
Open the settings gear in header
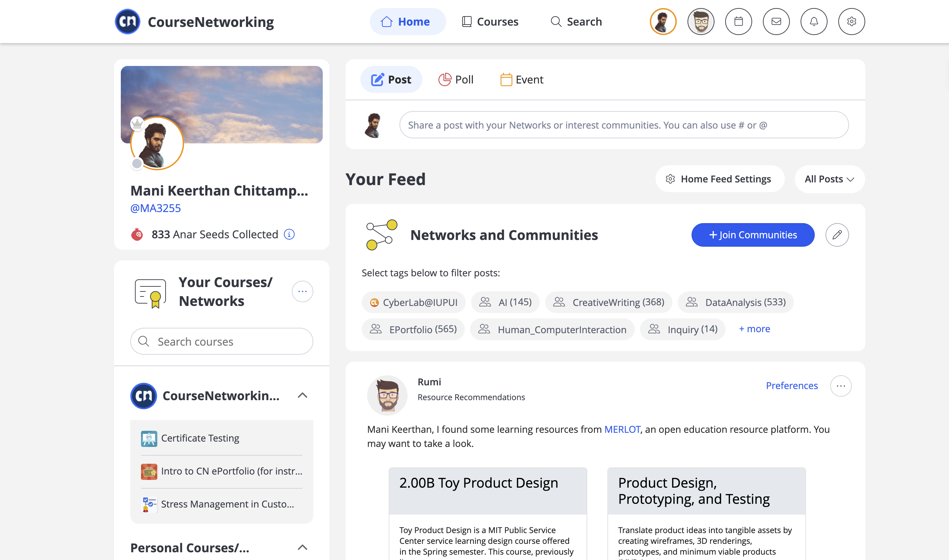click(852, 22)
